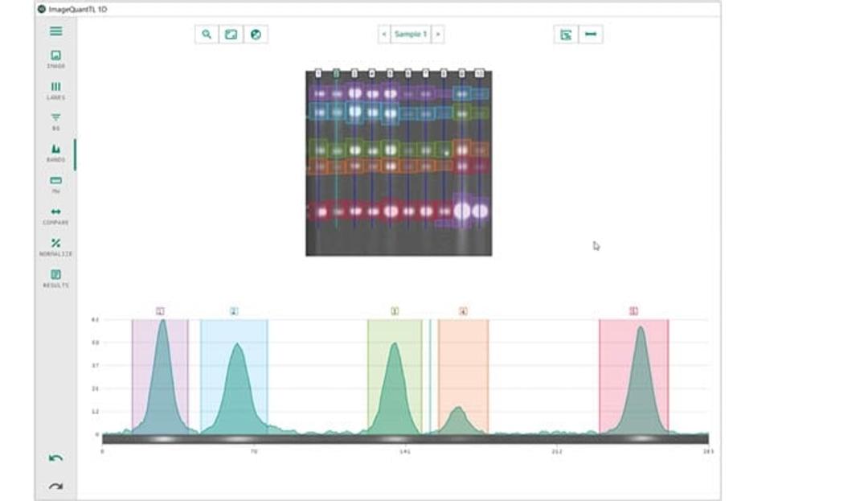Click the band selection icon on the right toolbar
The image size is (868, 501).
[x=566, y=34]
